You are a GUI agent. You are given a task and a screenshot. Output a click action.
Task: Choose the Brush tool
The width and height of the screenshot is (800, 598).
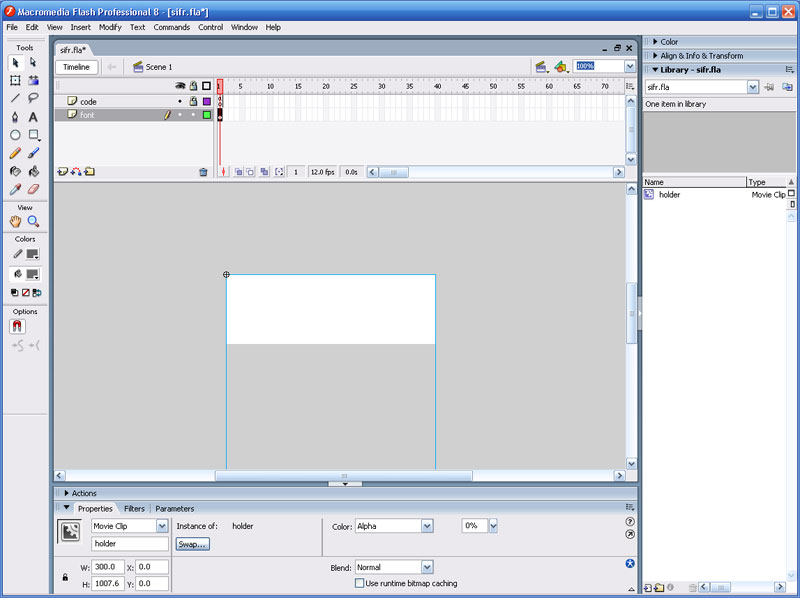[33, 153]
